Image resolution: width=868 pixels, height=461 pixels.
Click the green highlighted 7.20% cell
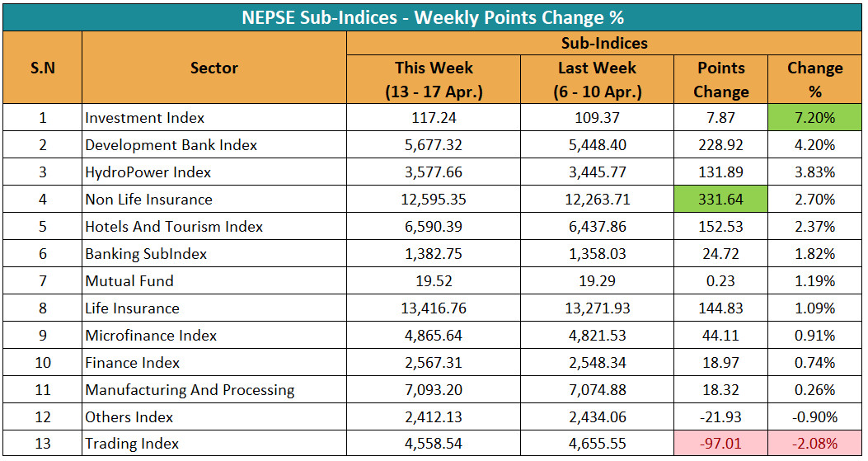click(814, 118)
